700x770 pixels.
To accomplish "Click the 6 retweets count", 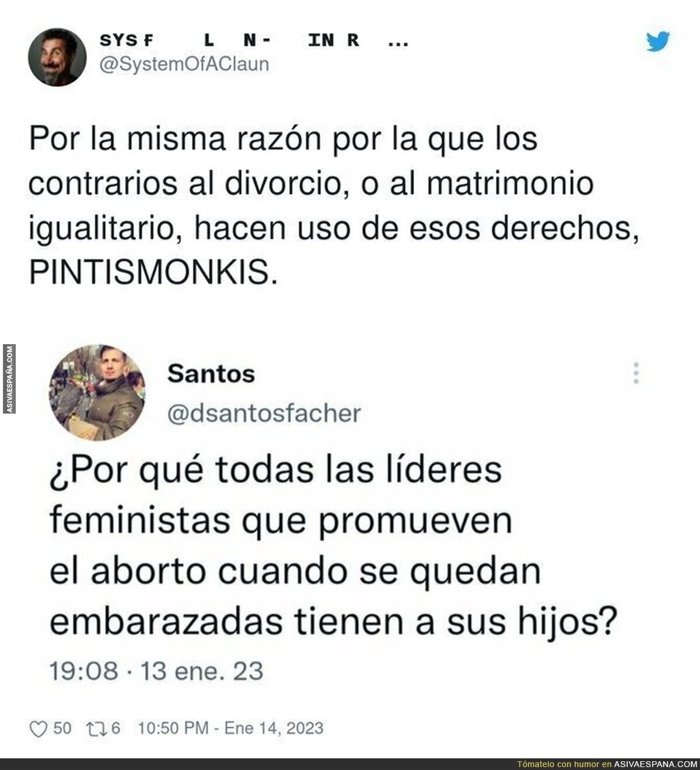I will point(115,729).
